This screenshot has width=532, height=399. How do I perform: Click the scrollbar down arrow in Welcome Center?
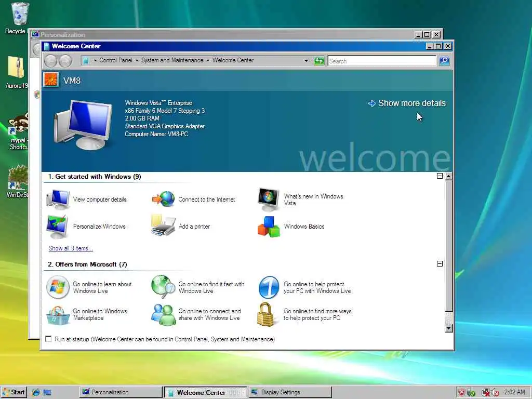(x=448, y=328)
